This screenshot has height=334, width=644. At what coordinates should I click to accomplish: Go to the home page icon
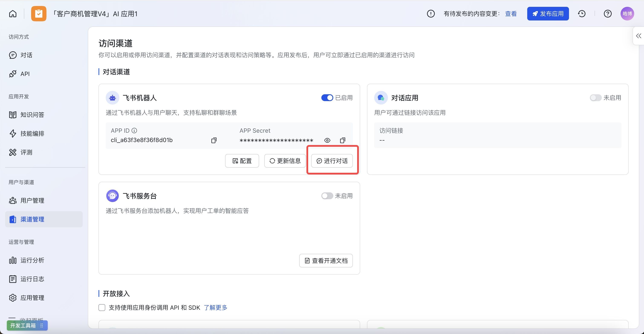[x=13, y=13]
